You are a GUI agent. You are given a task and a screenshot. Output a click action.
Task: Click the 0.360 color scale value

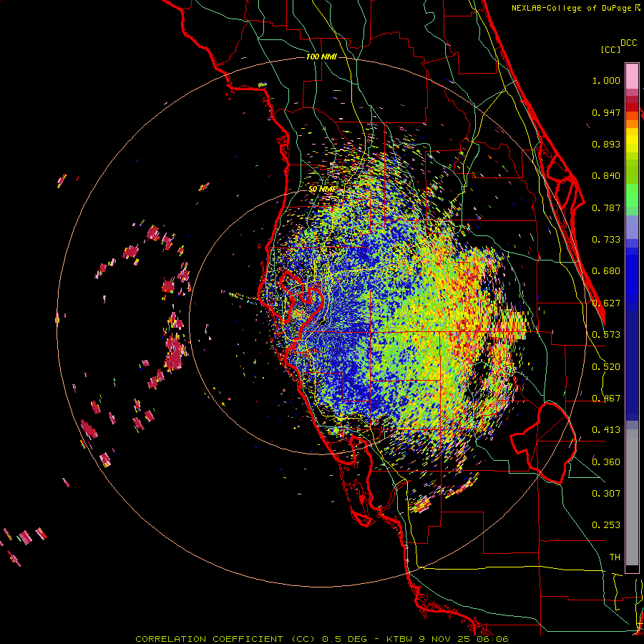606,462
